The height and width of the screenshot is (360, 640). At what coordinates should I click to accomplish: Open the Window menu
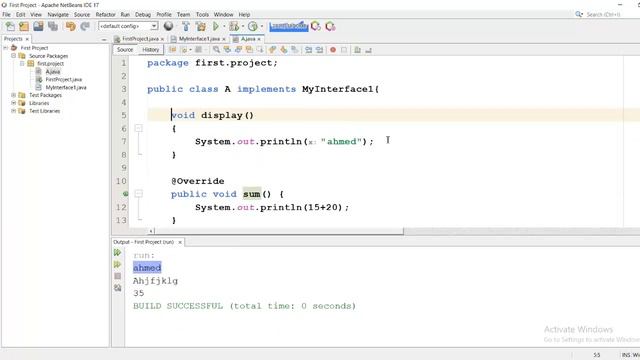point(224,14)
